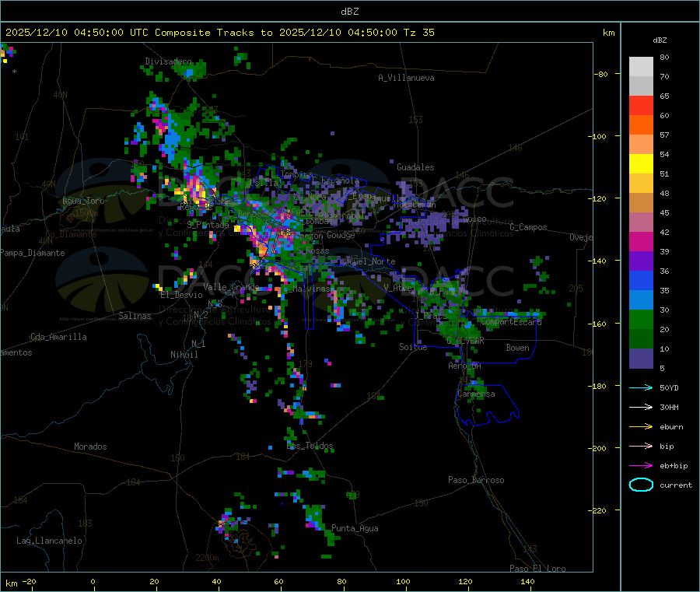The width and height of the screenshot is (700, 592).
Task: Click the eb+bip magenta arrow legend icon
Action: click(641, 465)
